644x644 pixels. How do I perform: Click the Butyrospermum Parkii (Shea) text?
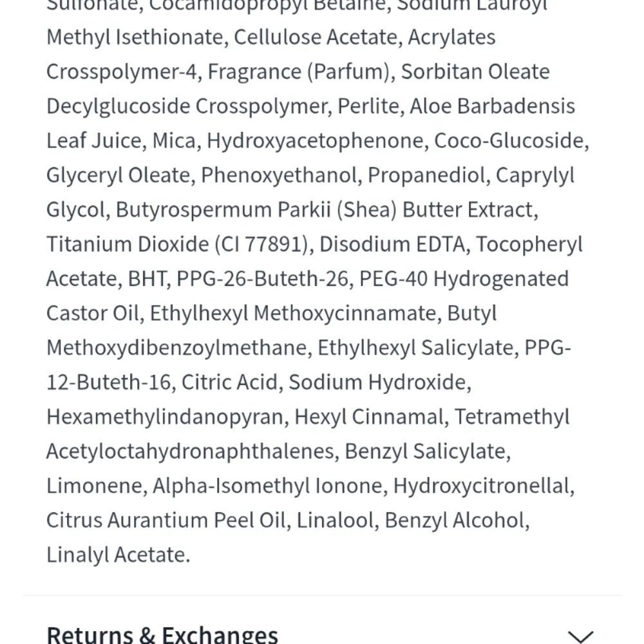pos(256,210)
